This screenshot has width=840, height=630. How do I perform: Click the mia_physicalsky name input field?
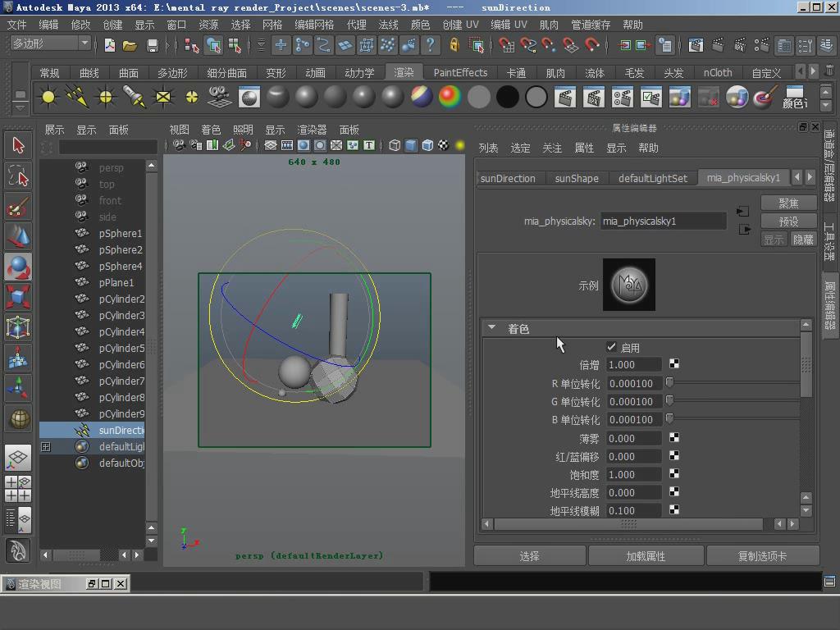coord(663,221)
